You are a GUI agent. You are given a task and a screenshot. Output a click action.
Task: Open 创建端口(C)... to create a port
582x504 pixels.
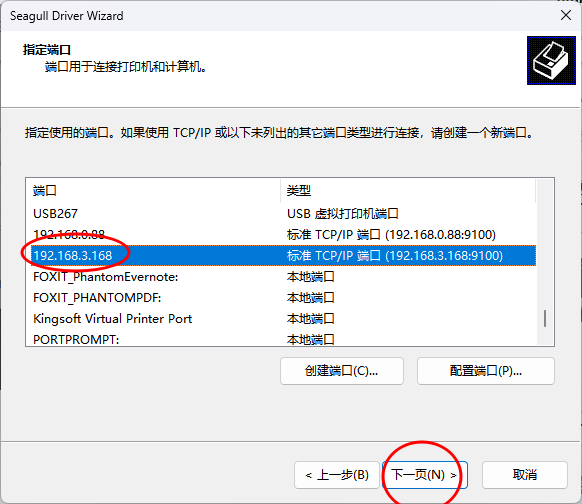pyautogui.click(x=342, y=371)
